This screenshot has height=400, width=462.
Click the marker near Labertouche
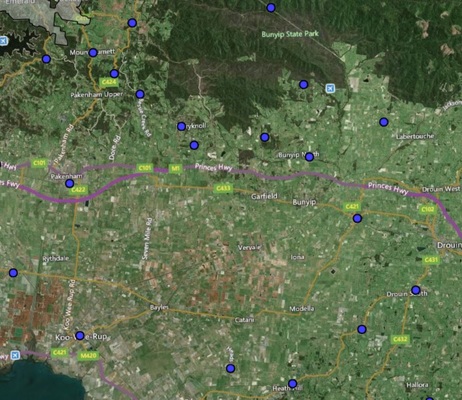[x=384, y=122]
